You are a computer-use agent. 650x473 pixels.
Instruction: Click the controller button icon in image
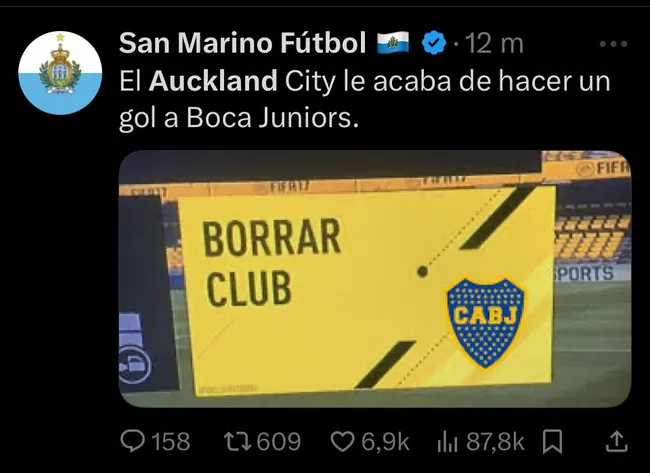[x=135, y=365]
